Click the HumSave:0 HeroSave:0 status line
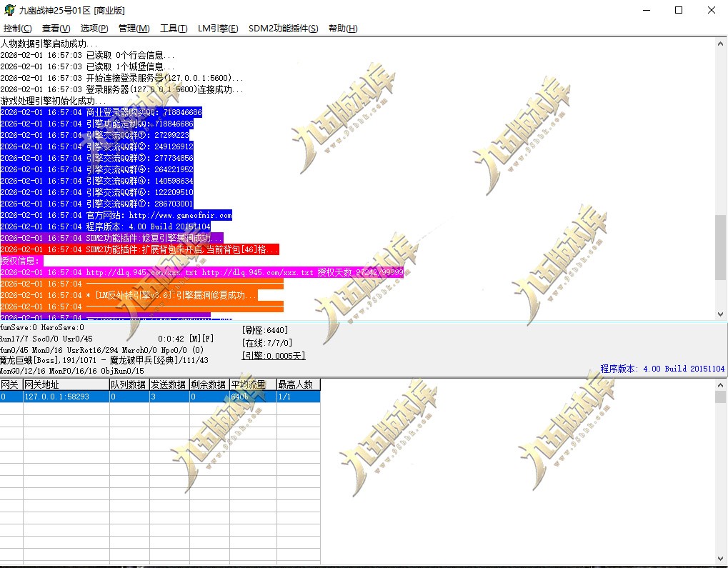 click(41, 327)
